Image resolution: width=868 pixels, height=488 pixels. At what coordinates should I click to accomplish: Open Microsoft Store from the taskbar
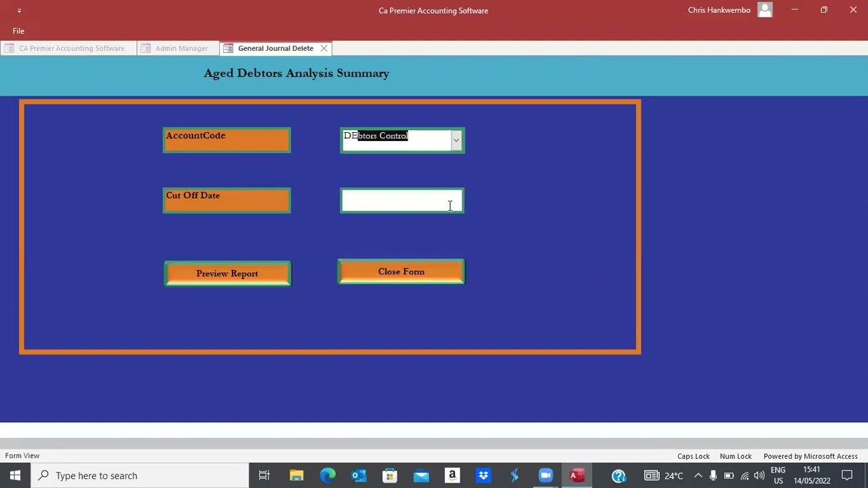click(x=390, y=475)
